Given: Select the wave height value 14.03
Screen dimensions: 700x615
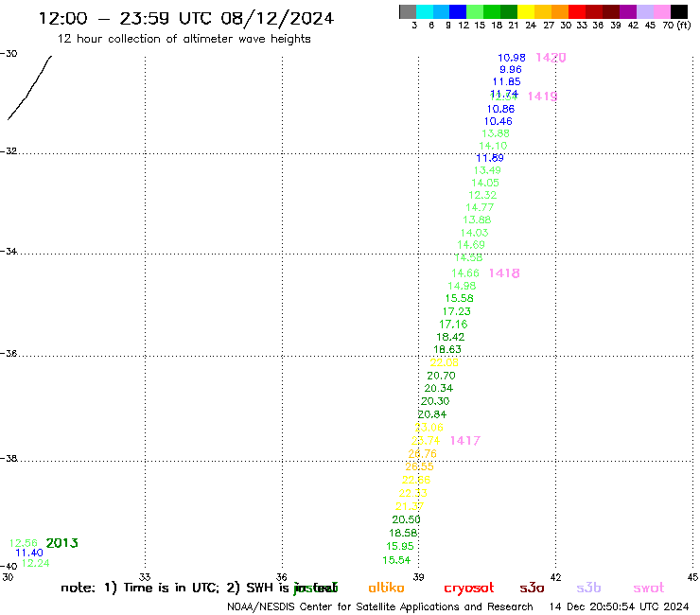Looking at the screenshot, I should pyautogui.click(x=475, y=233).
